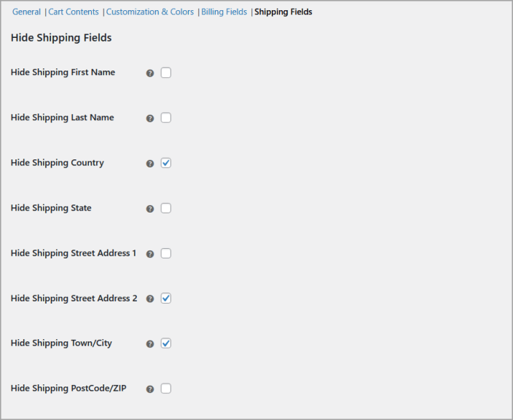513x420 pixels.
Task: Click help icon beside Hide Shipping Country
Action: [150, 164]
